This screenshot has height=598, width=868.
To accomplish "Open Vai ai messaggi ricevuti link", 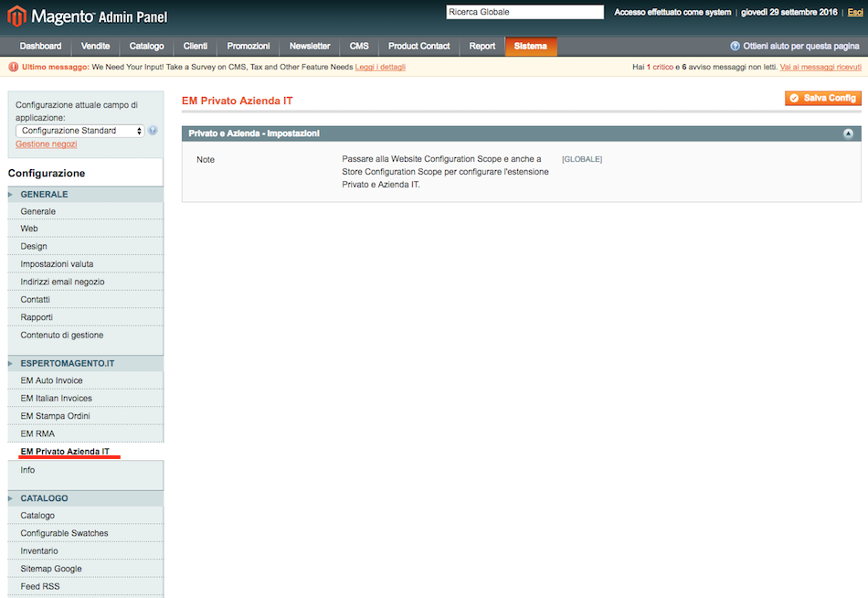I will click(x=820, y=67).
